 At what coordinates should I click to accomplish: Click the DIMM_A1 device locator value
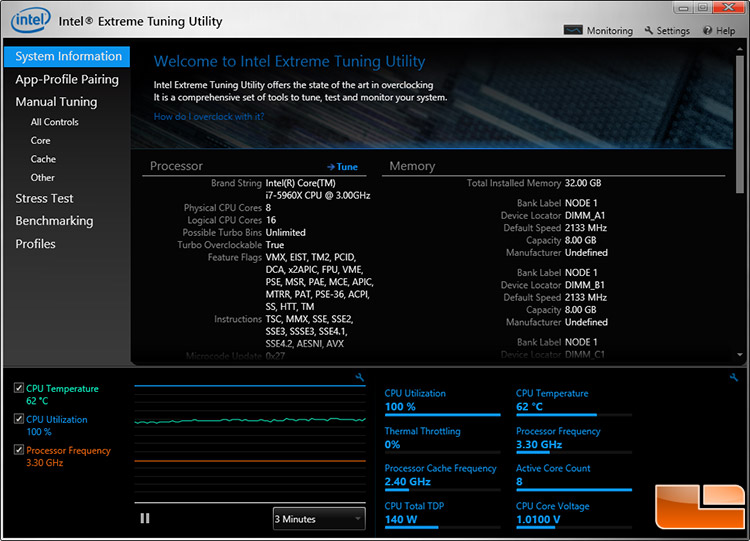click(x=585, y=216)
